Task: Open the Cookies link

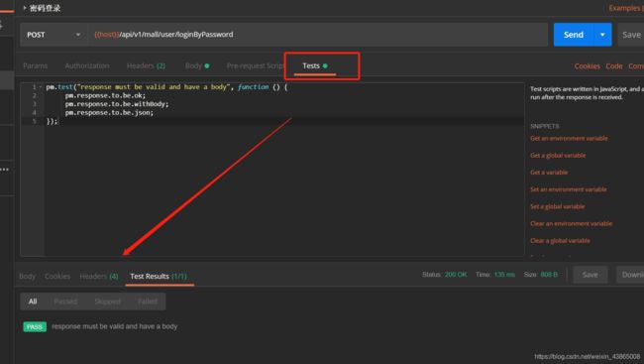Action: [587, 66]
